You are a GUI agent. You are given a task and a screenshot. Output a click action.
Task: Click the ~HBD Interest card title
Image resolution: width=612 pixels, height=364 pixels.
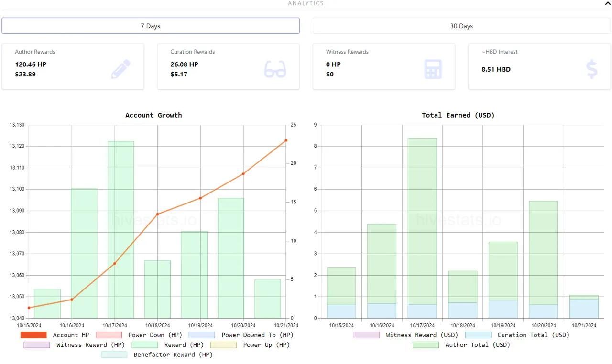click(500, 52)
